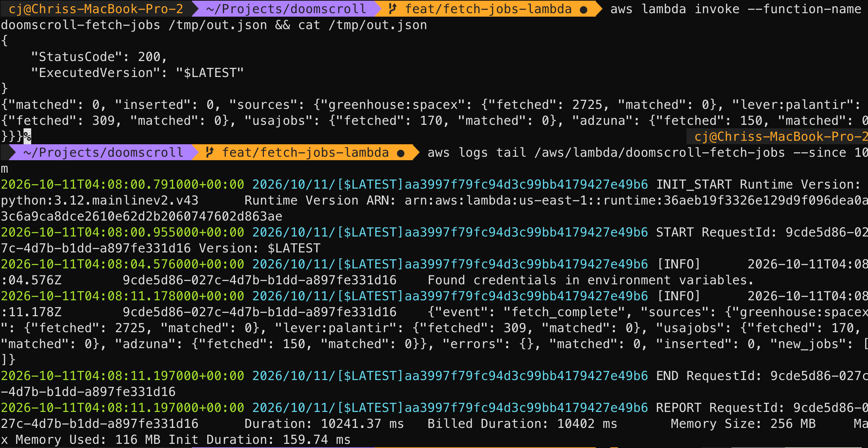Image resolution: width=868 pixels, height=448 pixels.
Task: Click the log stream name on the REPORT line
Action: pos(450,407)
